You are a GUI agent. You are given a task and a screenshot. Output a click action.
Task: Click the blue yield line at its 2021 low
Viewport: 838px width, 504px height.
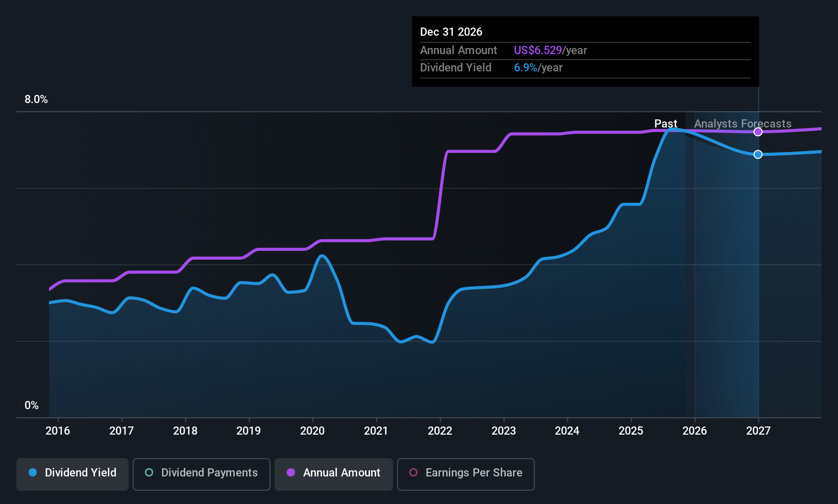point(402,342)
